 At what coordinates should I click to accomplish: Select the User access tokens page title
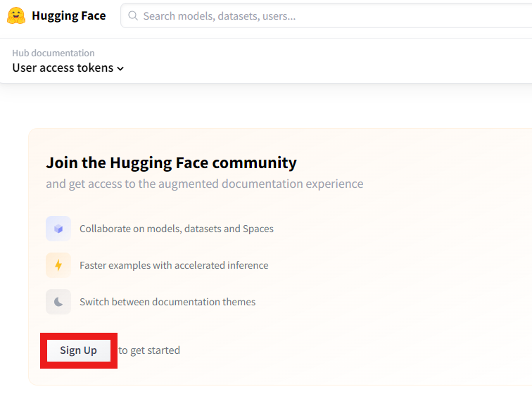(x=63, y=68)
